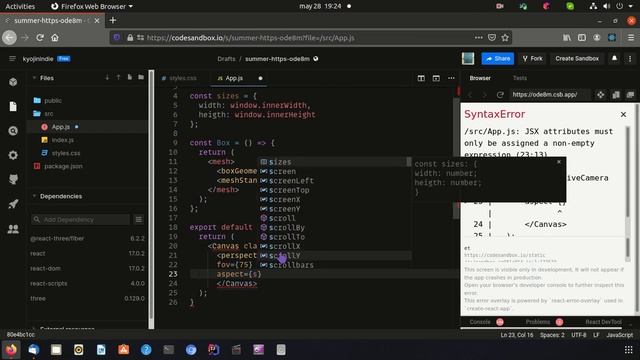Screen dimensions: 640x360
Task: Open React DevTools panel tab
Action: click(x=603, y=322)
